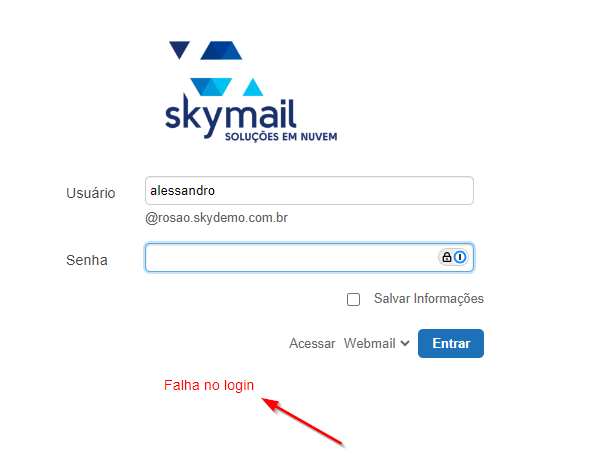602x467 pixels.
Task: Click the Entrar button
Action: coord(451,343)
